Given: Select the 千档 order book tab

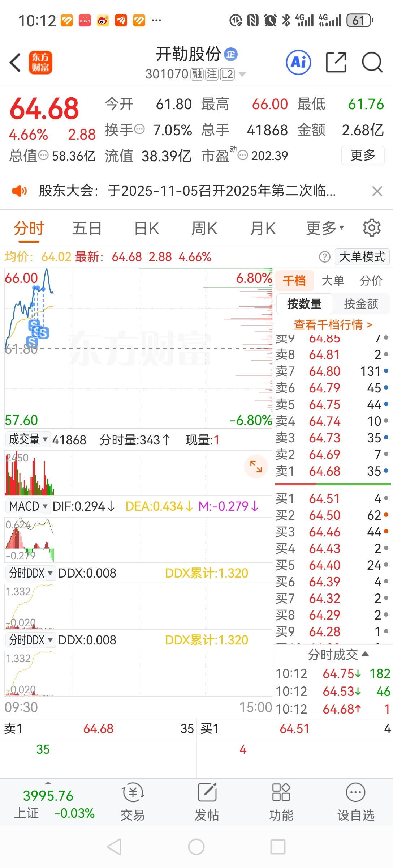Looking at the screenshot, I should [x=294, y=281].
